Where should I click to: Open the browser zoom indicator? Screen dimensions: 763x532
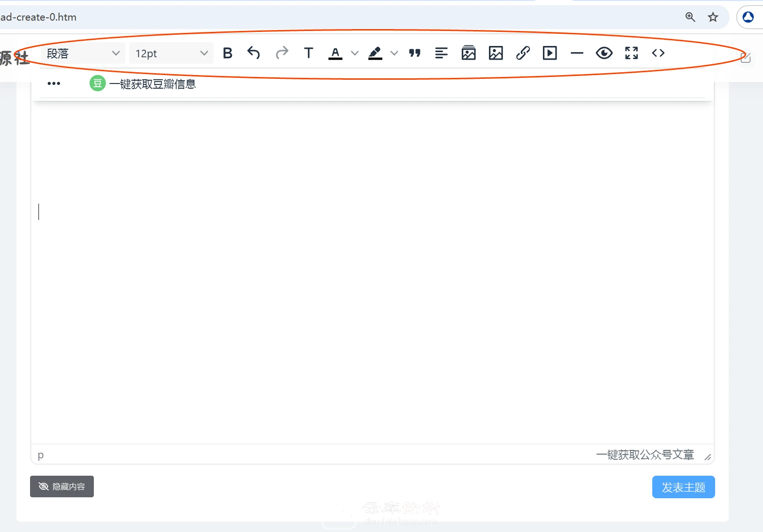click(690, 17)
